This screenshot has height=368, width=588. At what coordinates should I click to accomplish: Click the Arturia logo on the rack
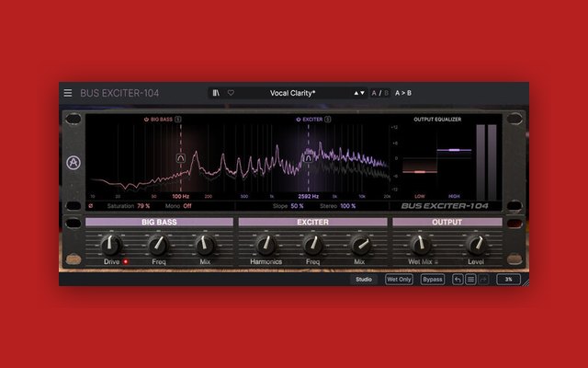[73, 163]
